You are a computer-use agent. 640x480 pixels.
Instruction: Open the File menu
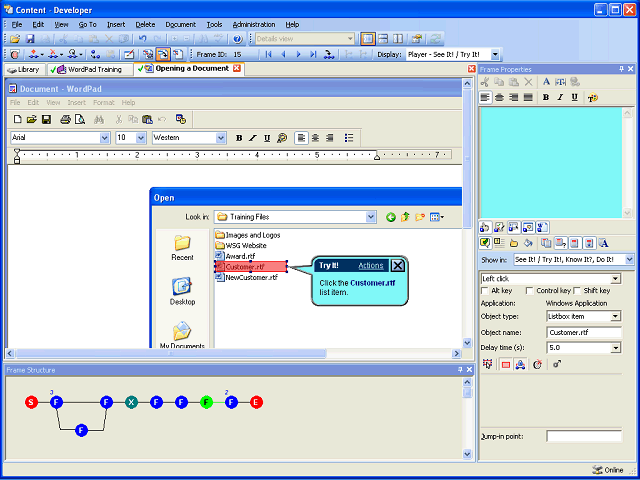coord(17,24)
